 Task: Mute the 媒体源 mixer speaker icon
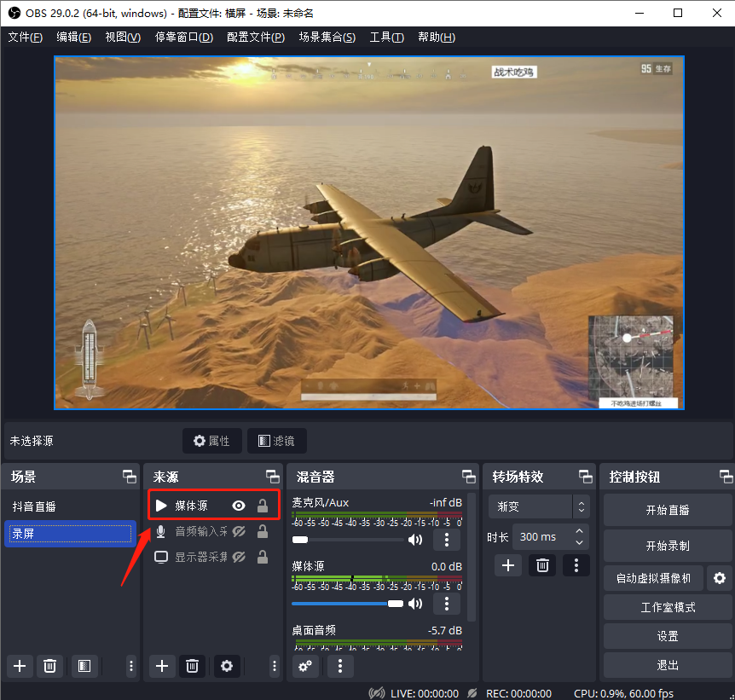(x=415, y=604)
